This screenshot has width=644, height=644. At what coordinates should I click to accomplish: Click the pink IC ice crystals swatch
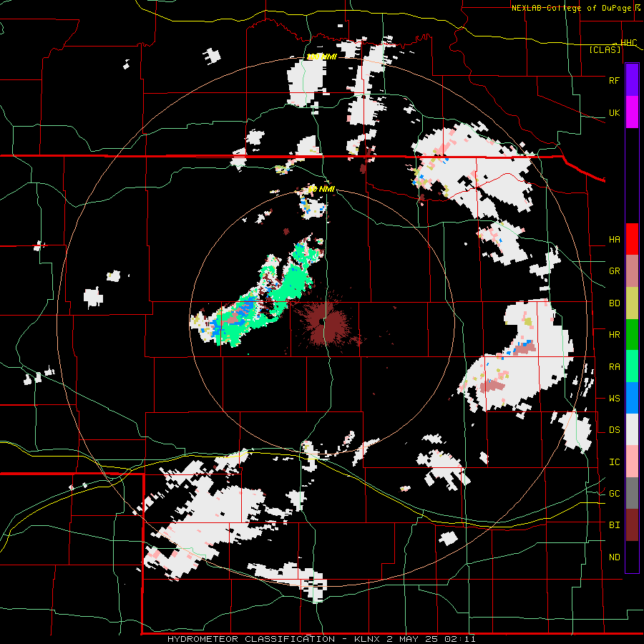click(632, 462)
